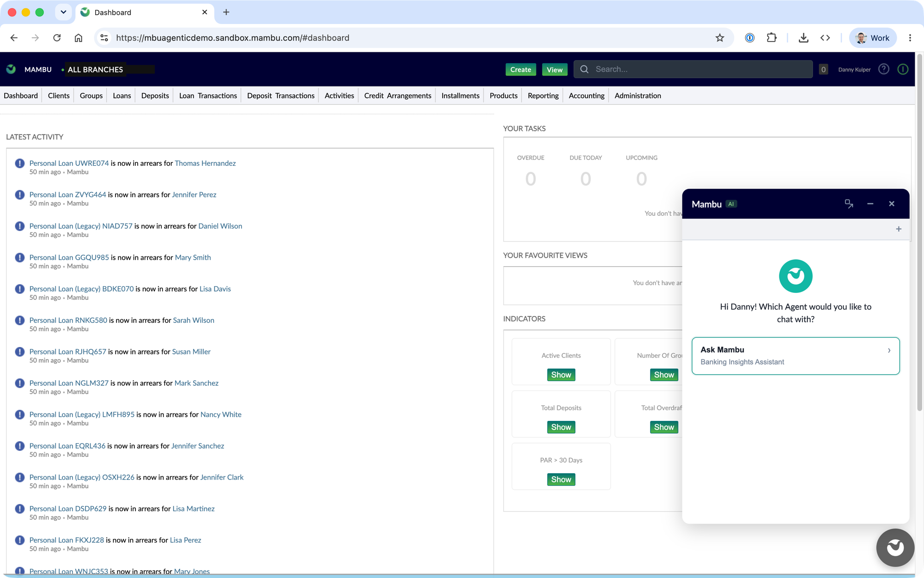Open Personal Loan RJHQ657 link
Viewport: 924px width, 578px height.
click(x=67, y=352)
